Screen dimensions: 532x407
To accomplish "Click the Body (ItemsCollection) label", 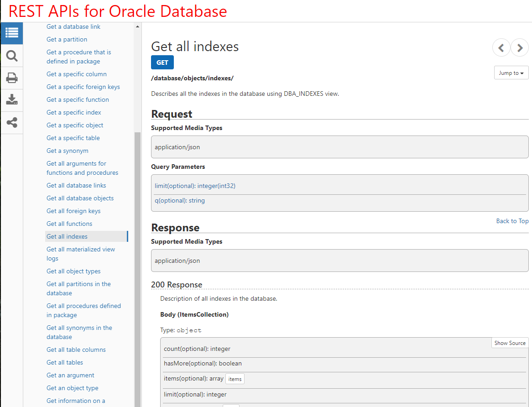I will (x=194, y=314).
